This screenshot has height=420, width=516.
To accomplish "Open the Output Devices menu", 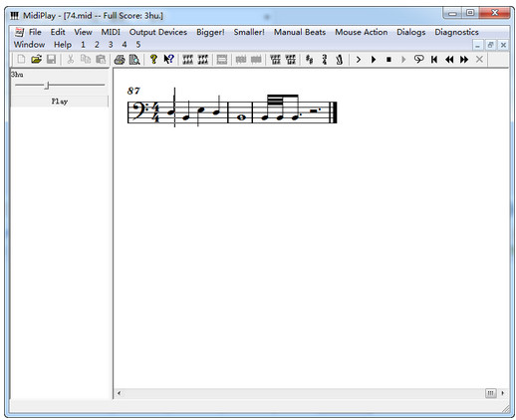I will click(158, 32).
